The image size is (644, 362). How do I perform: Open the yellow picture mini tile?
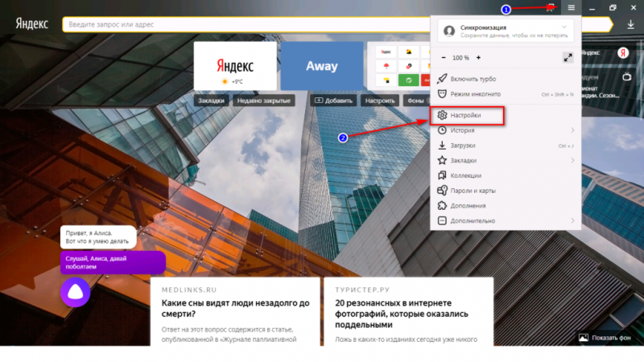click(x=409, y=51)
